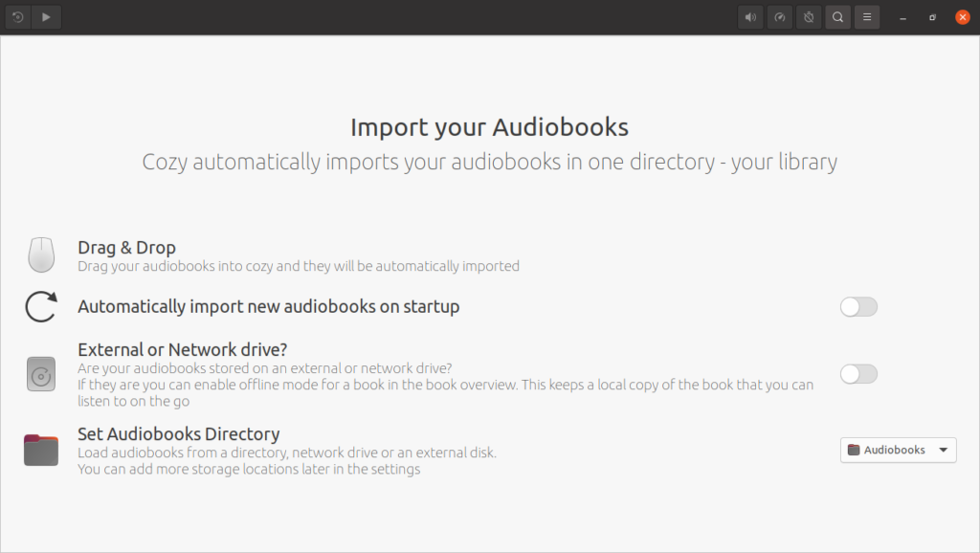Open the hamburger main menu
The height and width of the screenshot is (553, 980).
pos(867,17)
